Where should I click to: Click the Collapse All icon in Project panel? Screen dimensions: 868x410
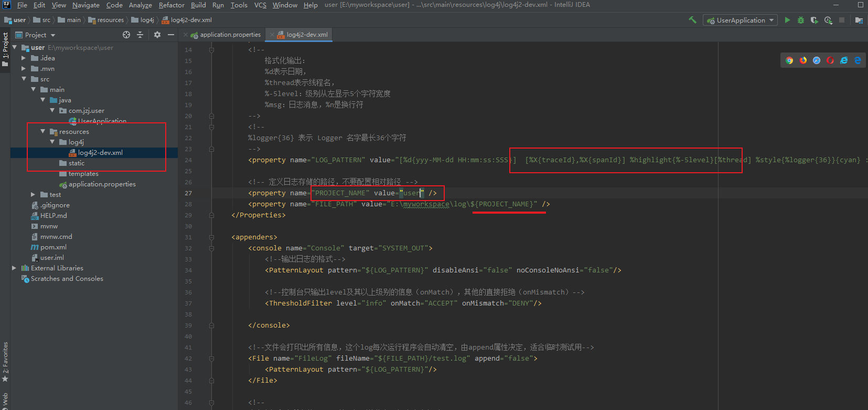(140, 35)
